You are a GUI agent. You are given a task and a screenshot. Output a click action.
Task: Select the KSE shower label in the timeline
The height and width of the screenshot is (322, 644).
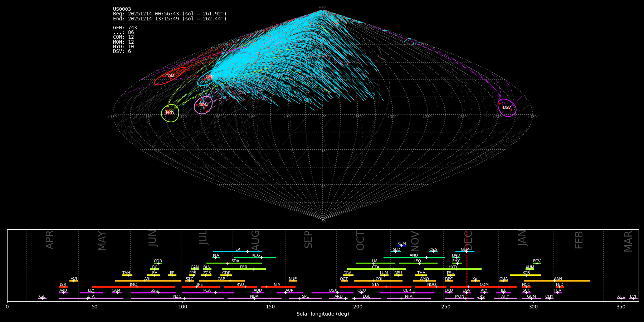tap(42, 297)
